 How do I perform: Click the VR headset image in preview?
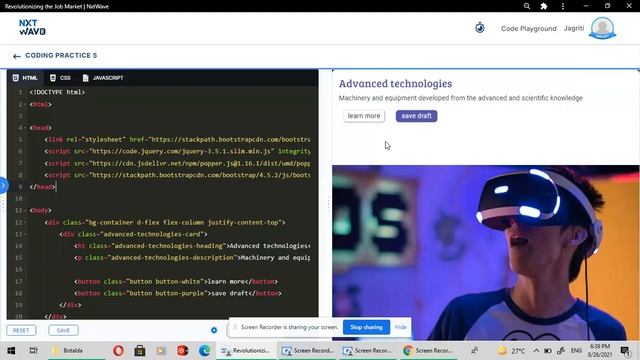click(x=485, y=252)
